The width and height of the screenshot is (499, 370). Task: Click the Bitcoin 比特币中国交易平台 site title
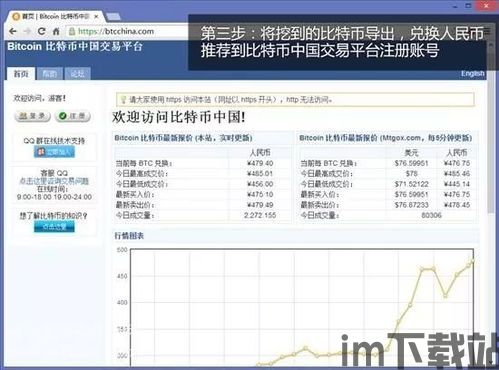pos(75,46)
